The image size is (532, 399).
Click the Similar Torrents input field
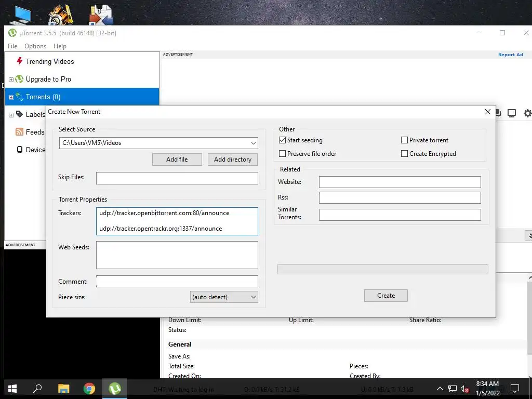tap(400, 215)
